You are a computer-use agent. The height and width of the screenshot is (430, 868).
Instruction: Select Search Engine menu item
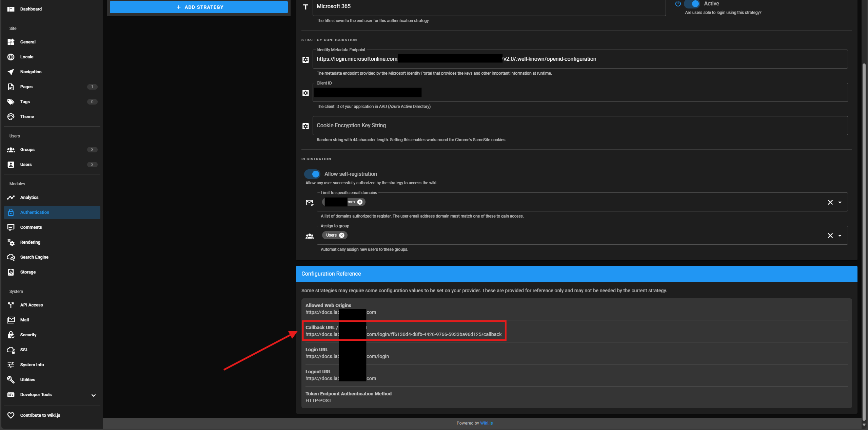[52, 257]
